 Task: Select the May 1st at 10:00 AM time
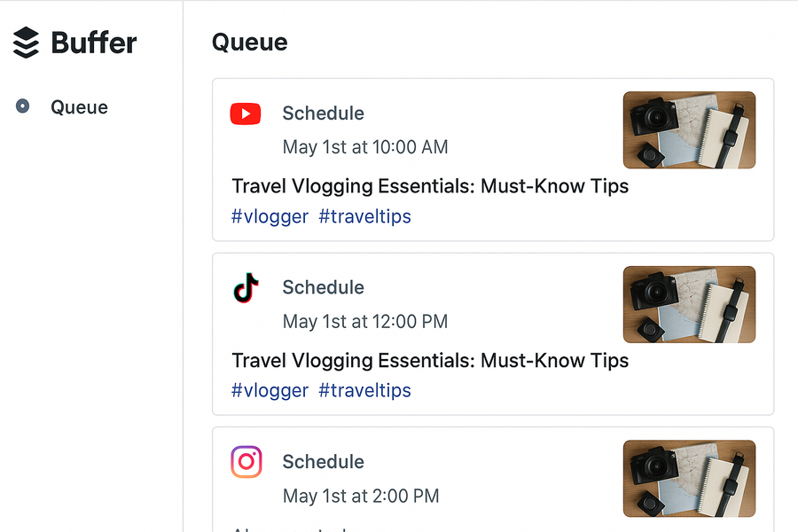tap(365, 148)
